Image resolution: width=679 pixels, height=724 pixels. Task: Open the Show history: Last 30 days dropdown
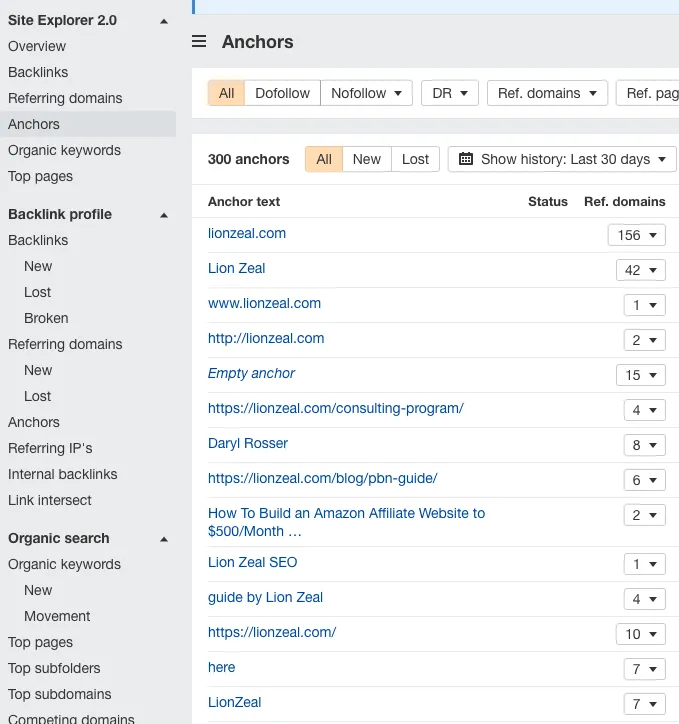coord(562,159)
